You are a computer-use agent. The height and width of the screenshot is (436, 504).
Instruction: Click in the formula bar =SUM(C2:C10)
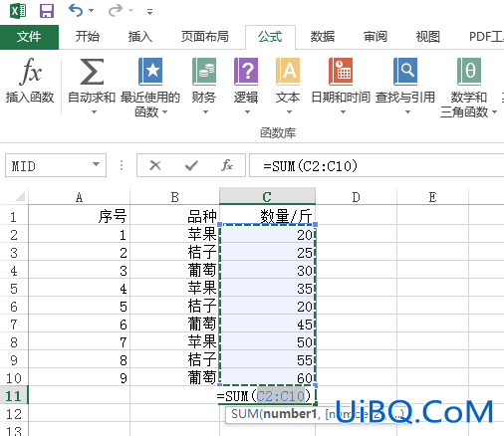pyautogui.click(x=377, y=165)
